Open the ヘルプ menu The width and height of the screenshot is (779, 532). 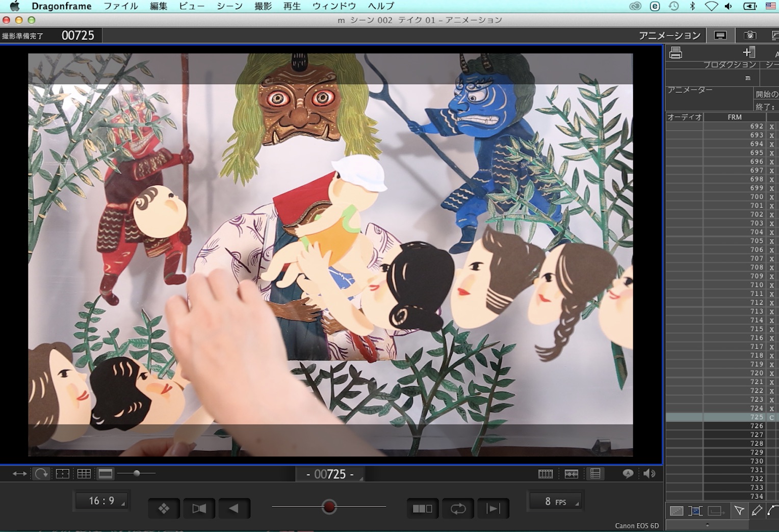point(381,6)
